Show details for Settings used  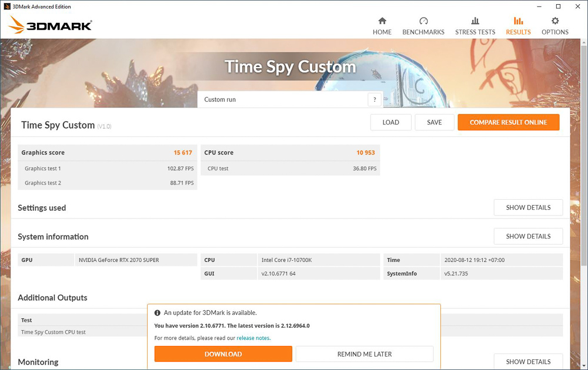point(529,207)
